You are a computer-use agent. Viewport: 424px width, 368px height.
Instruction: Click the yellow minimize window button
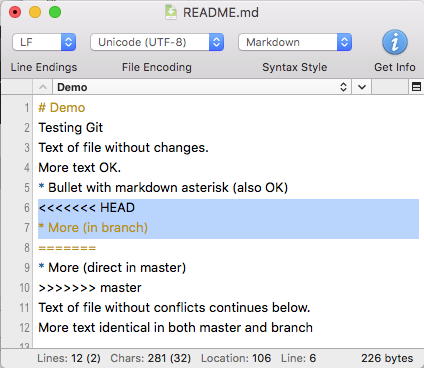(x=35, y=12)
